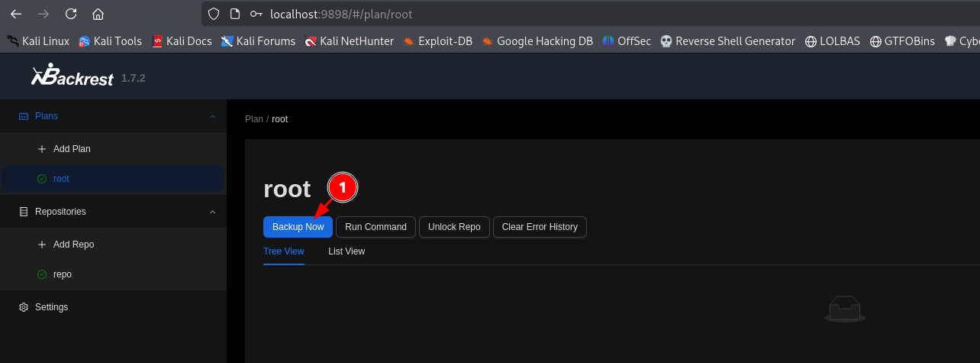This screenshot has height=363, width=980.
Task: Click the URL address bar
Action: click(x=534, y=14)
